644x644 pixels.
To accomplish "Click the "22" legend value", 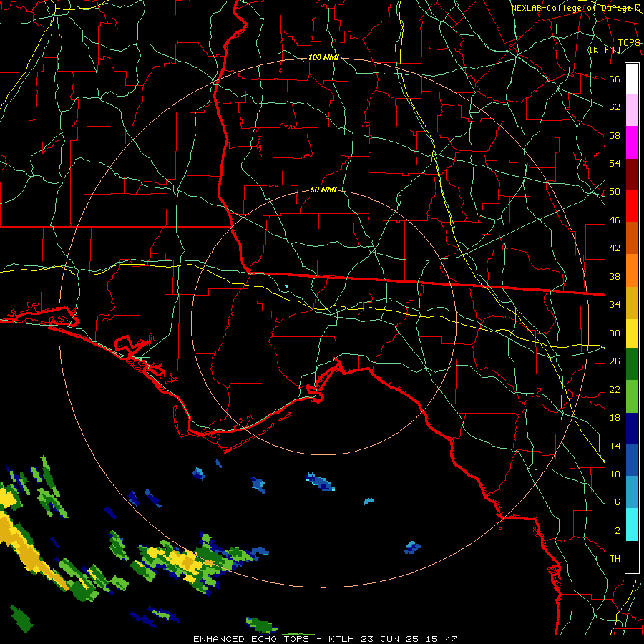I will click(615, 389).
